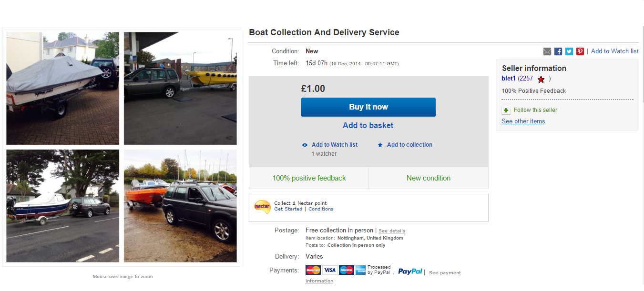Open Nectar Get Started link
The image size is (644, 291).
(x=288, y=209)
